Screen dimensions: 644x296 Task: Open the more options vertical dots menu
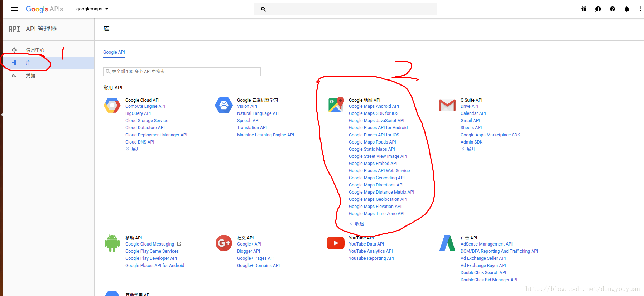pyautogui.click(x=641, y=9)
